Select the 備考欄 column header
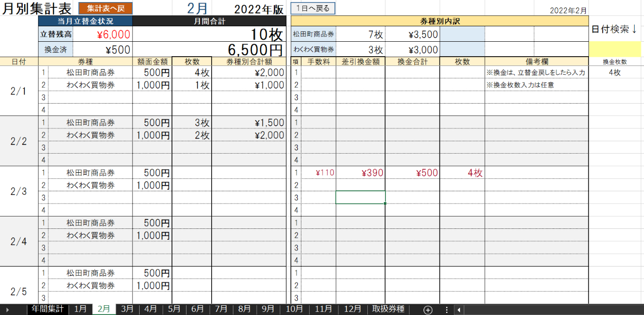Screen dimensions: 644x315 pyautogui.click(x=536, y=61)
